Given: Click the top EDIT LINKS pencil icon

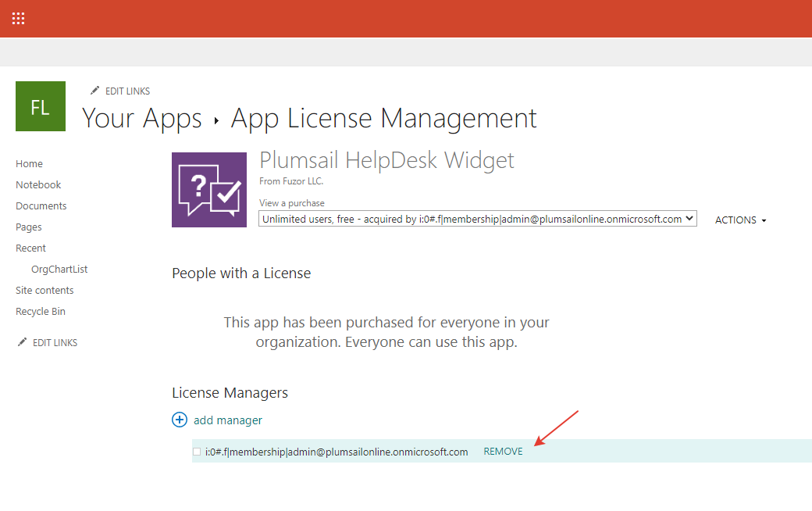Looking at the screenshot, I should [x=95, y=91].
